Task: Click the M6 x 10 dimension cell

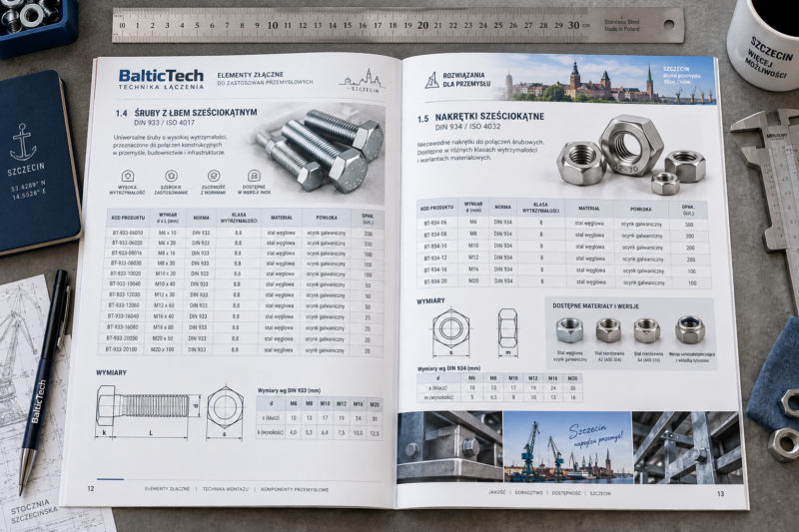Action: click(x=168, y=233)
